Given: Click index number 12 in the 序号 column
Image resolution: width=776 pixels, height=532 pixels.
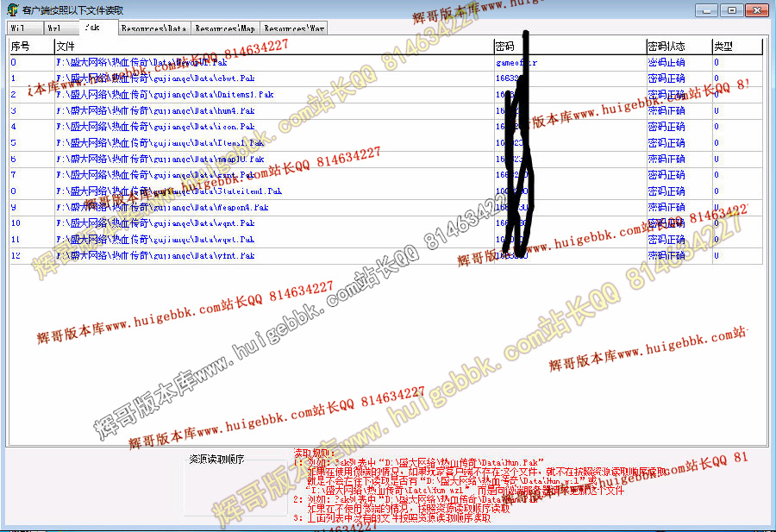Looking at the screenshot, I should tap(16, 255).
